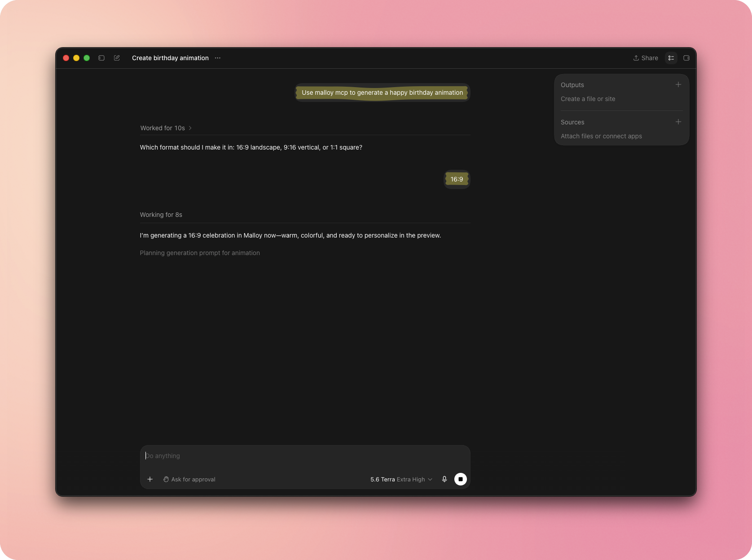Add a new output with plus icon

click(x=678, y=84)
